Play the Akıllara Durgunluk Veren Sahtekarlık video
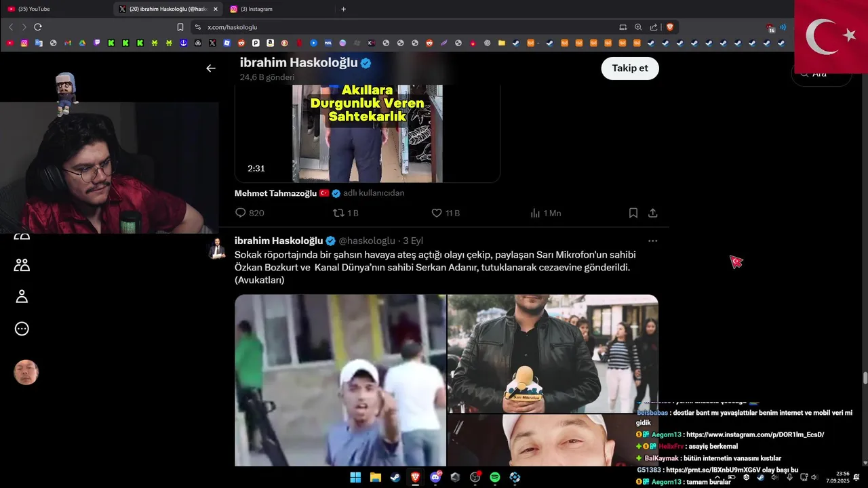This screenshot has height=488, width=868. [x=368, y=134]
